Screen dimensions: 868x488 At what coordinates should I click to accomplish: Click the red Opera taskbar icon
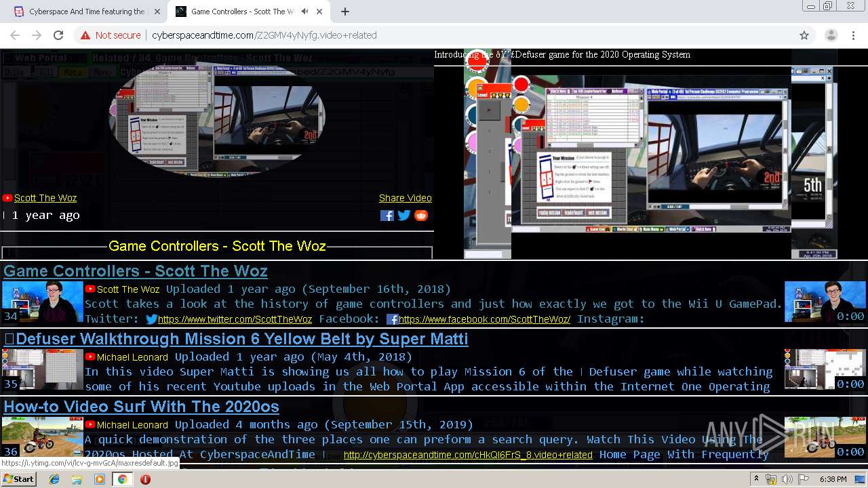click(144, 479)
